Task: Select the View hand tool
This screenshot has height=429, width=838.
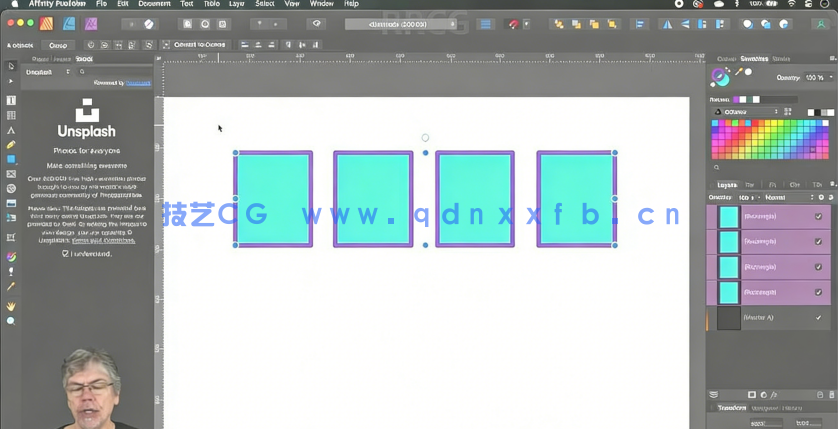Action: point(11,306)
